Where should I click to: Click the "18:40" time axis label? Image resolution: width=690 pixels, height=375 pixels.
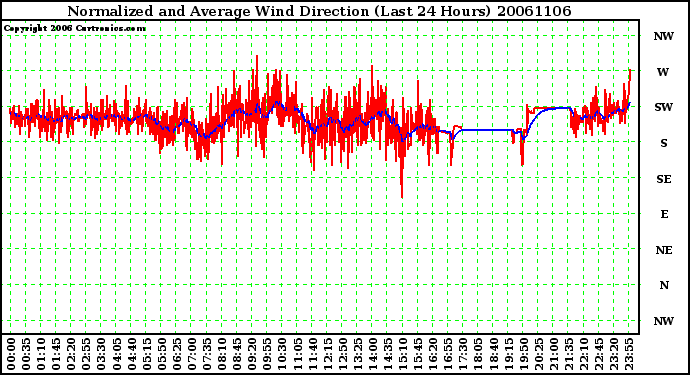tap(493, 354)
